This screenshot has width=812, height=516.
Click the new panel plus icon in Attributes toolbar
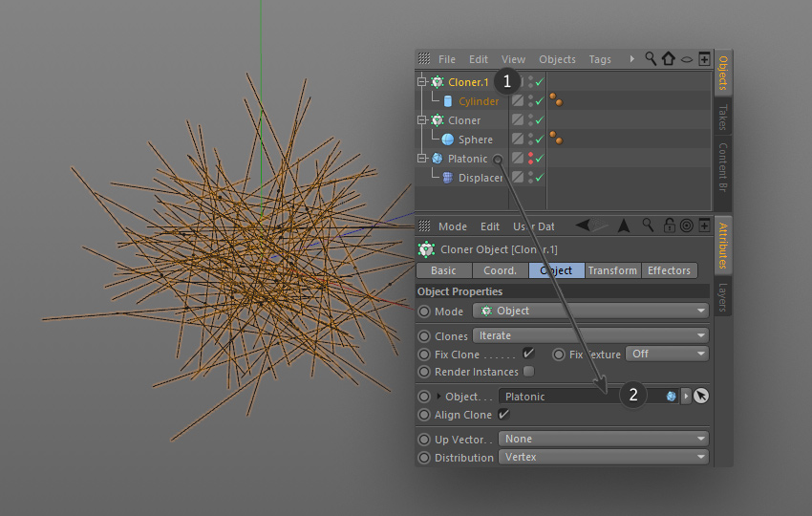click(704, 226)
